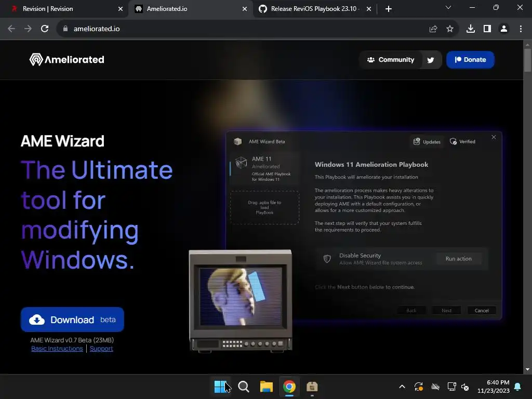Open the clock and date panel
This screenshot has height=399, width=532.
pos(494,387)
